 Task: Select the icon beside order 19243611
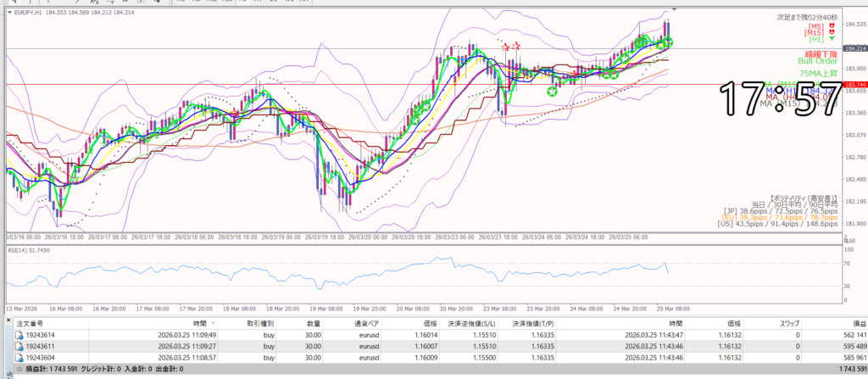[x=19, y=347]
